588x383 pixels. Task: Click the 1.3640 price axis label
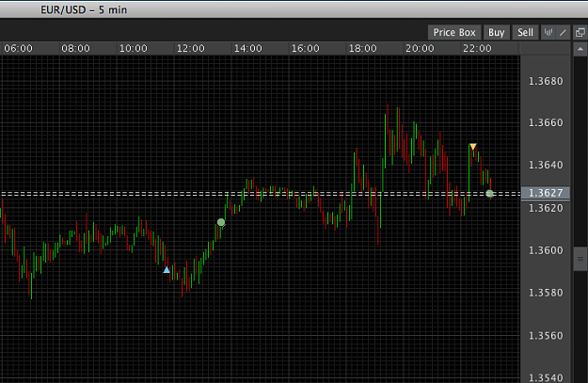tap(546, 165)
